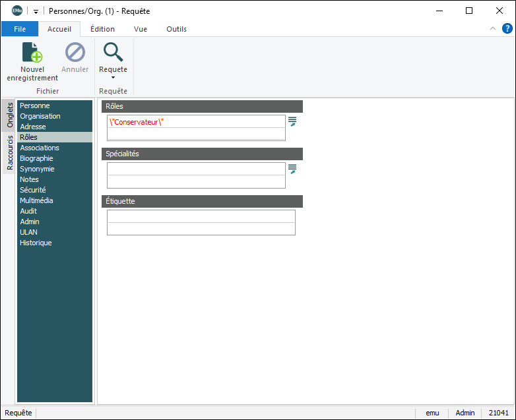Open the Outils ribbon tab

pyautogui.click(x=176, y=29)
